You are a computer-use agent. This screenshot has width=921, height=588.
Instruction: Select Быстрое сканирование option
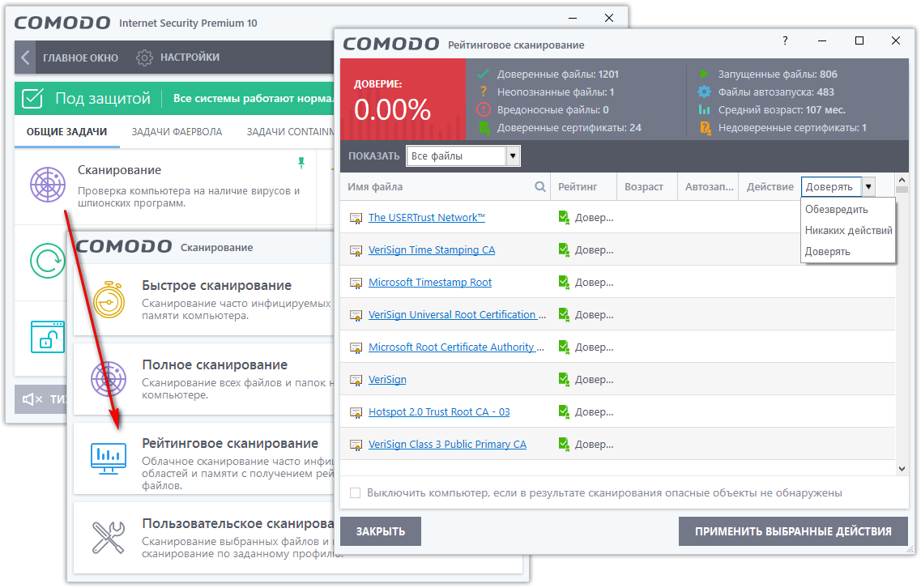(x=204, y=300)
